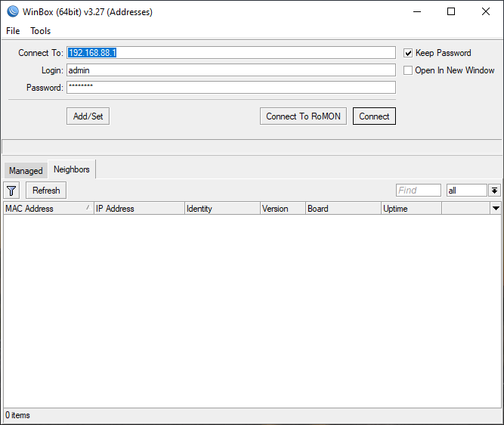Minimize the WinBox window
The height and width of the screenshot is (425, 504).
click(417, 11)
